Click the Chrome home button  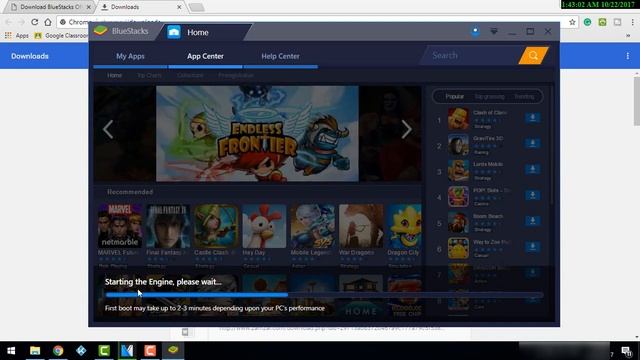pos(48,22)
